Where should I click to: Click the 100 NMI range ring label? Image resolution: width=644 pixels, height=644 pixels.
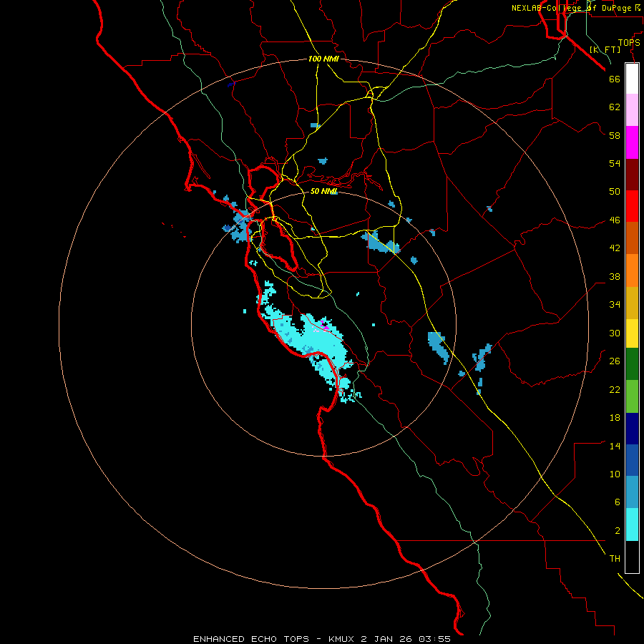[x=323, y=59]
